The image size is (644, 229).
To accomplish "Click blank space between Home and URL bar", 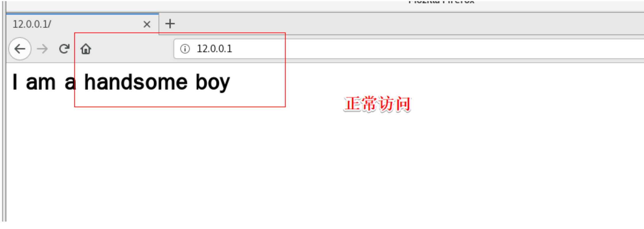I will click(x=133, y=49).
